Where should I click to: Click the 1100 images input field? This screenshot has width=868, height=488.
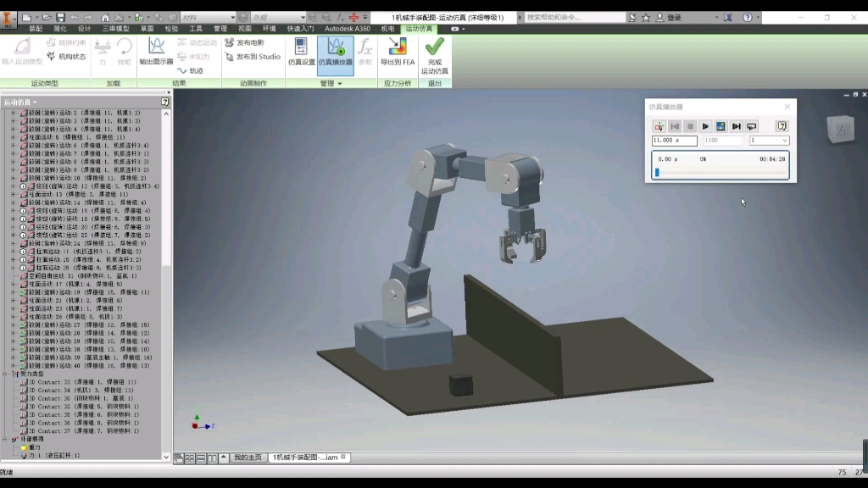722,141
